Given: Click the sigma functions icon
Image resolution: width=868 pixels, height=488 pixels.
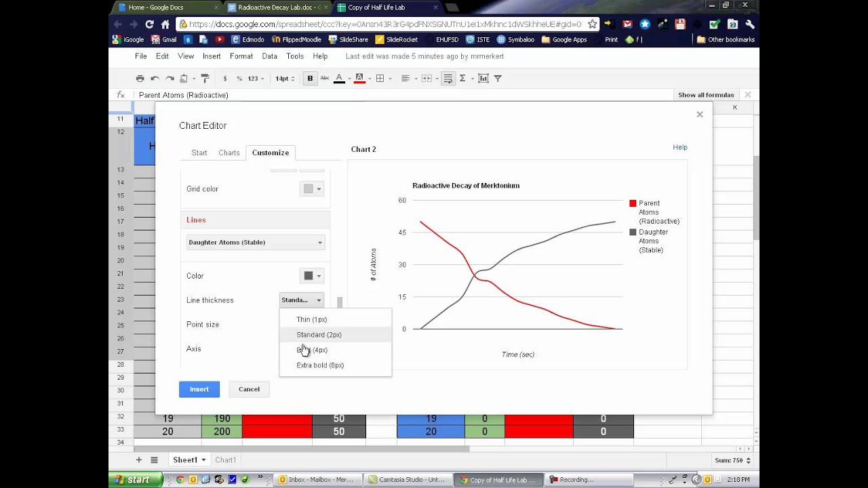Looking at the screenshot, I should point(462,79).
